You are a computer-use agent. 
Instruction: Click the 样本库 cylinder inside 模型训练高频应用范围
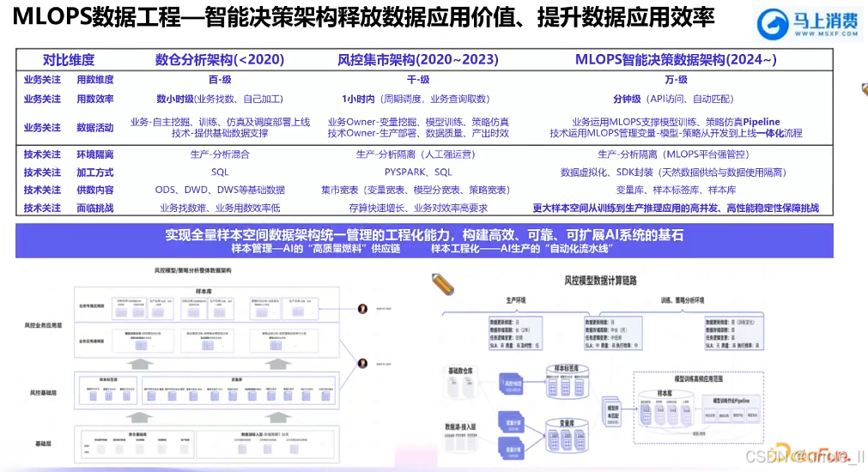point(665,409)
